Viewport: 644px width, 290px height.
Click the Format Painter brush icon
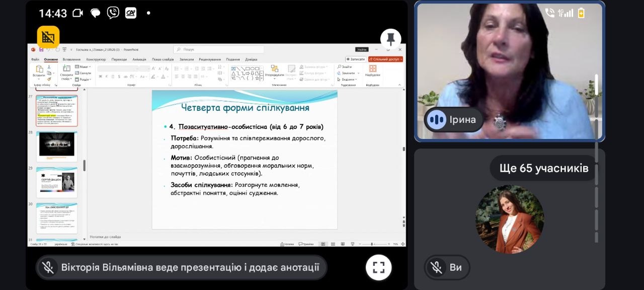[x=49, y=79]
